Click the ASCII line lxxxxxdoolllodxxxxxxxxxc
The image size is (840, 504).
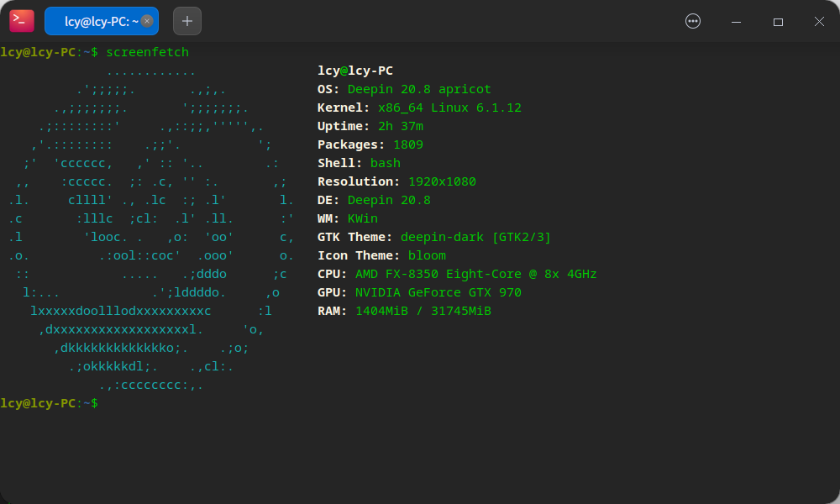click(120, 311)
